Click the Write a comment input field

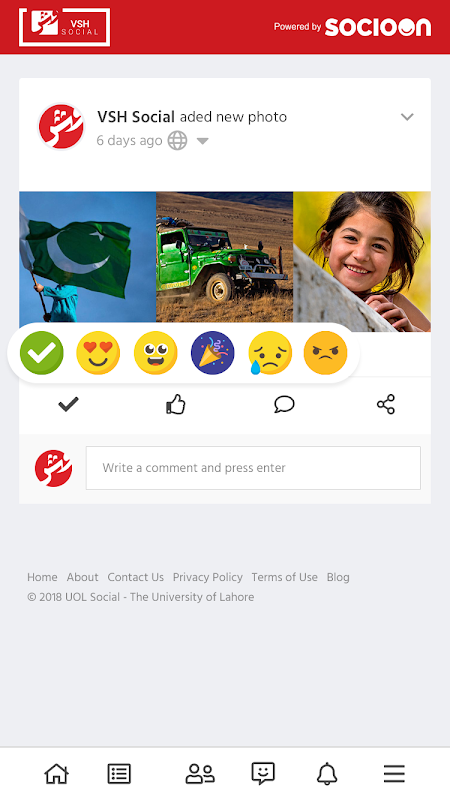(253, 468)
